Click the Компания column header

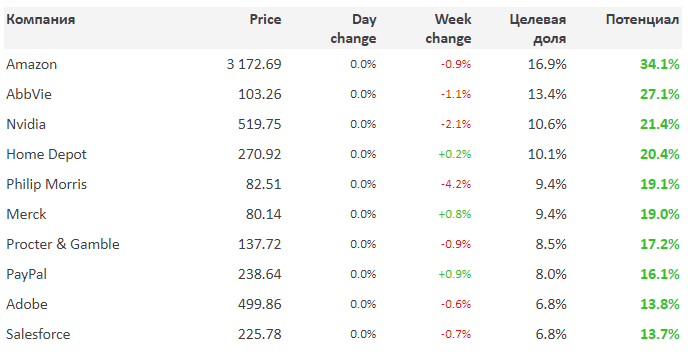pos(40,20)
